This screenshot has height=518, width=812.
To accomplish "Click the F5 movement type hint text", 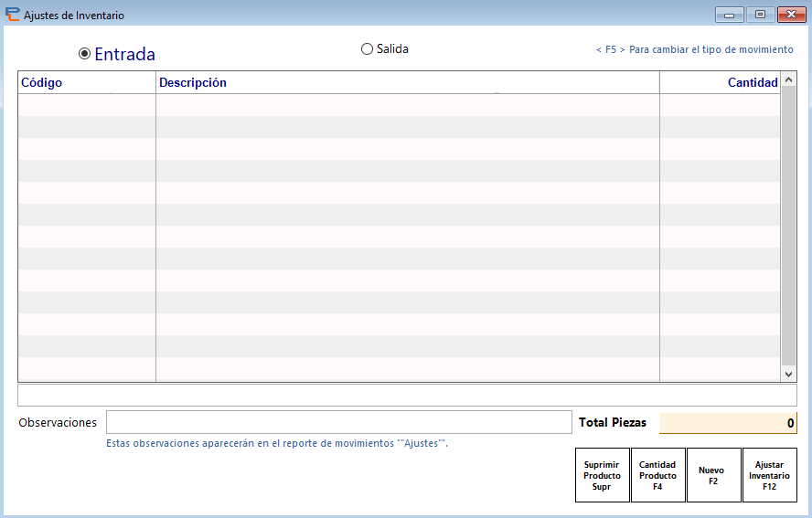I will 694,49.
